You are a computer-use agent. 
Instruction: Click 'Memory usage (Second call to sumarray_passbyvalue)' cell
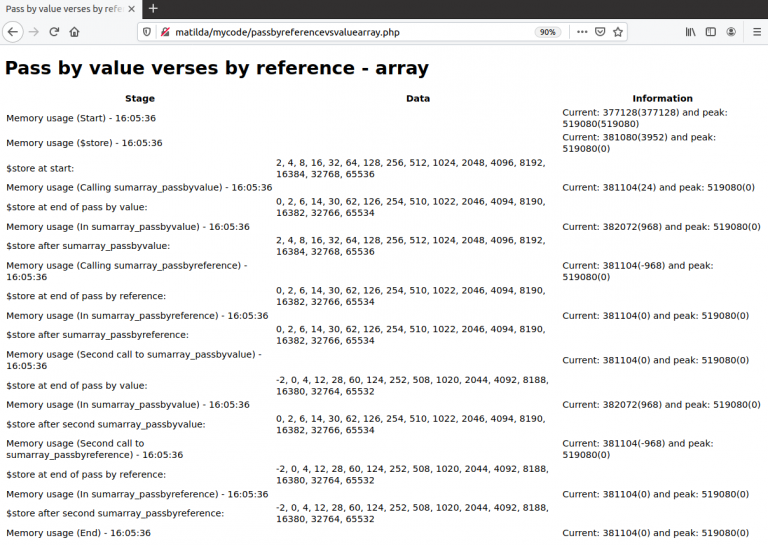tap(134, 360)
